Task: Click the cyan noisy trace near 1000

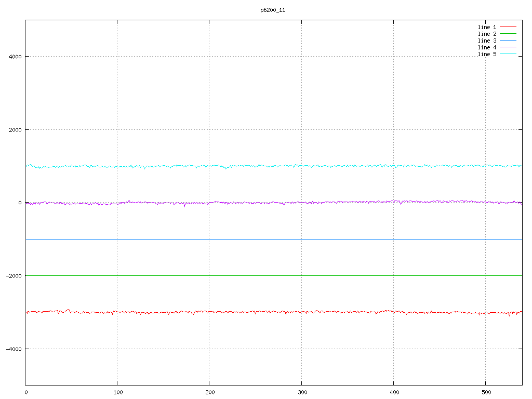Action: (274, 166)
